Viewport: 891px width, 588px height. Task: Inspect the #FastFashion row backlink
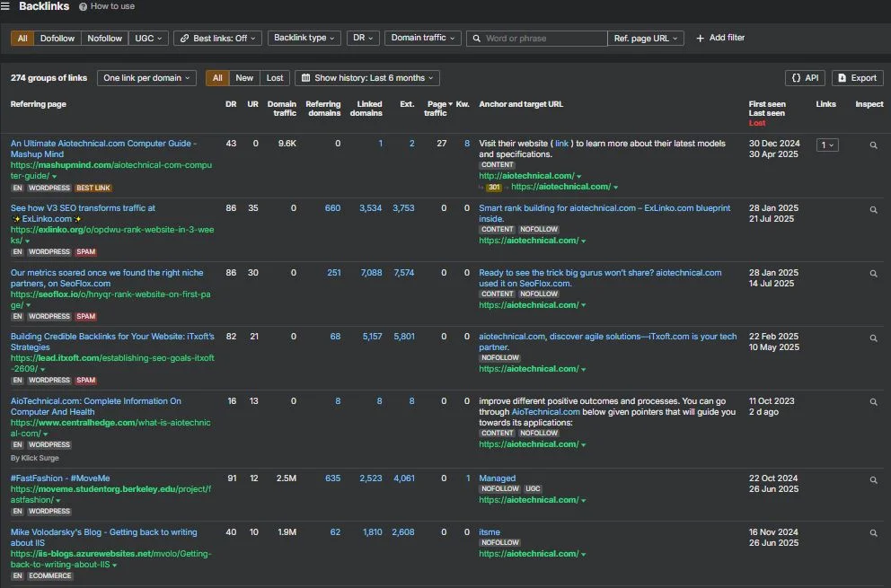point(873,480)
